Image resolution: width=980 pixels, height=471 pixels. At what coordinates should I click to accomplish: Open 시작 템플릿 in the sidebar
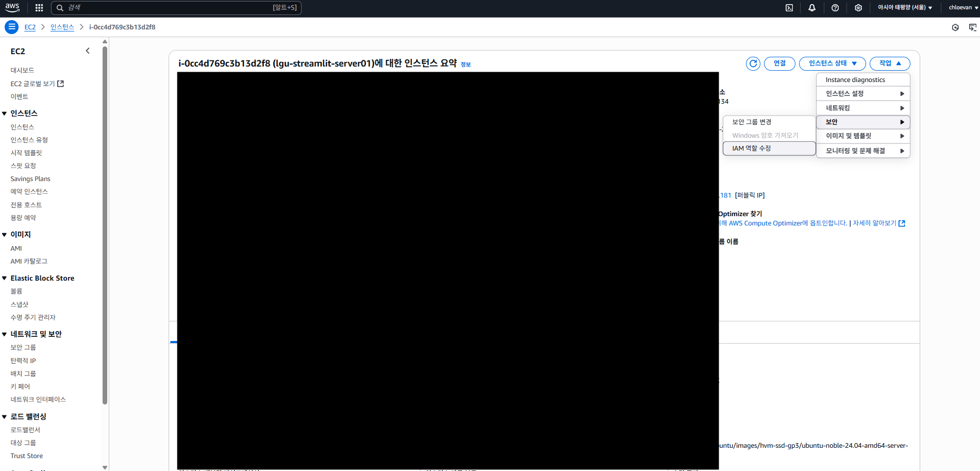(x=26, y=153)
